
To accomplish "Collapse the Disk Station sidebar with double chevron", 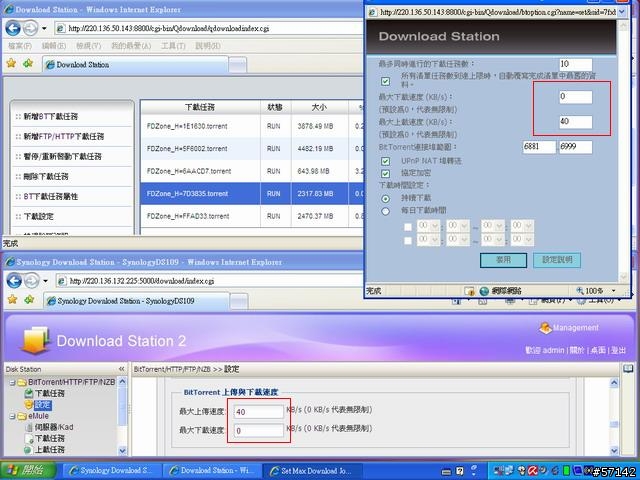I will 122,369.
